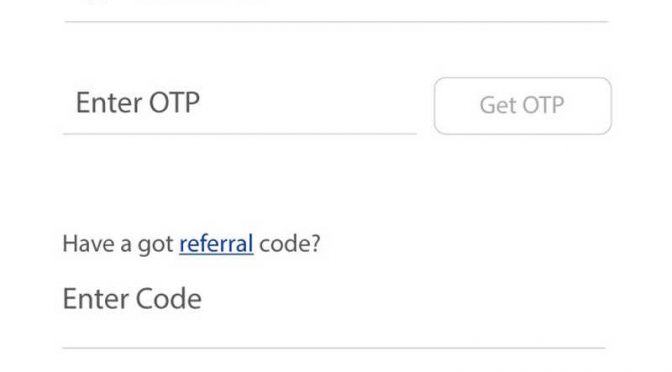
Task: Select the "Enter OTP" placeholder text
Action: pyautogui.click(x=138, y=103)
